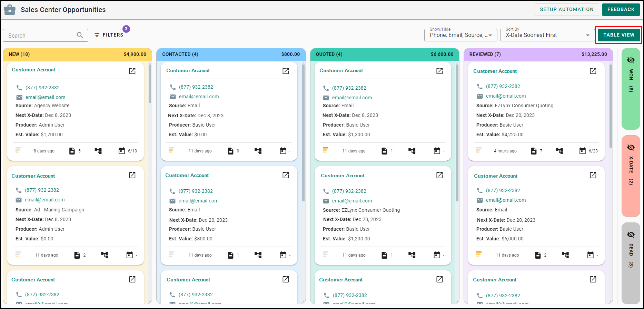Click orange priority icon on REVIEWED $6,000.00 card

pyautogui.click(x=479, y=254)
